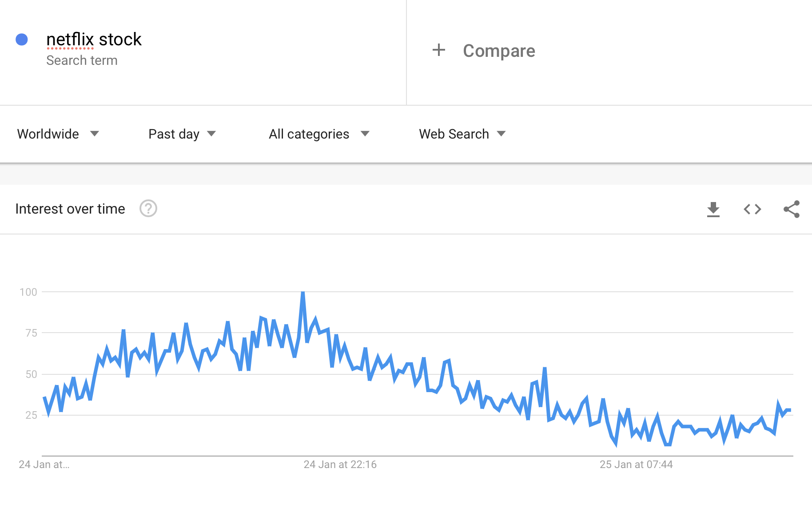Share the interest over time chart
Image resolution: width=812 pixels, height=524 pixels.
pos(792,209)
